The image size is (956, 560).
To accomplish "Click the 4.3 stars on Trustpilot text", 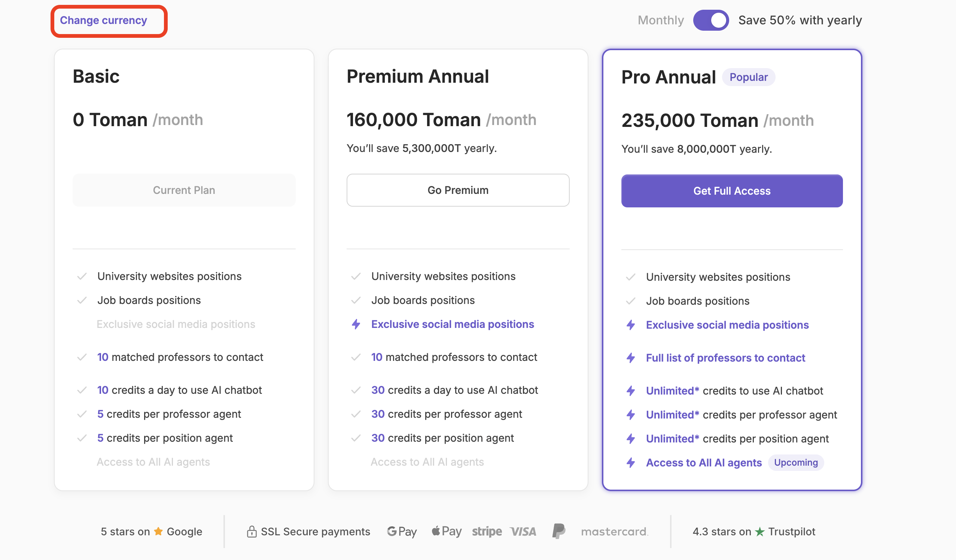I will click(x=754, y=532).
